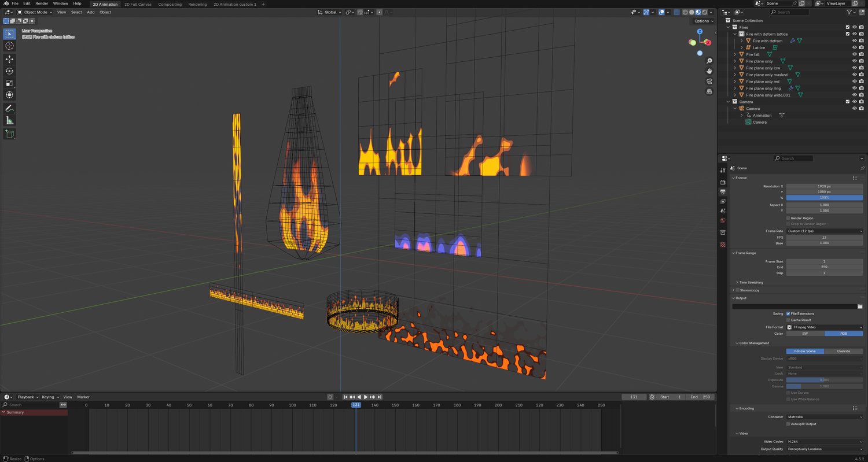Click the resolution percentage slider

click(824, 198)
